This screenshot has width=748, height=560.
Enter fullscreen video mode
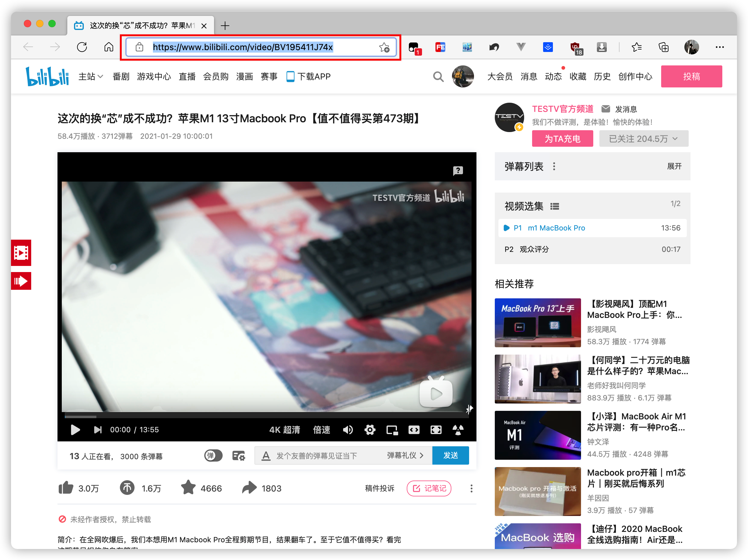pyautogui.click(x=435, y=430)
